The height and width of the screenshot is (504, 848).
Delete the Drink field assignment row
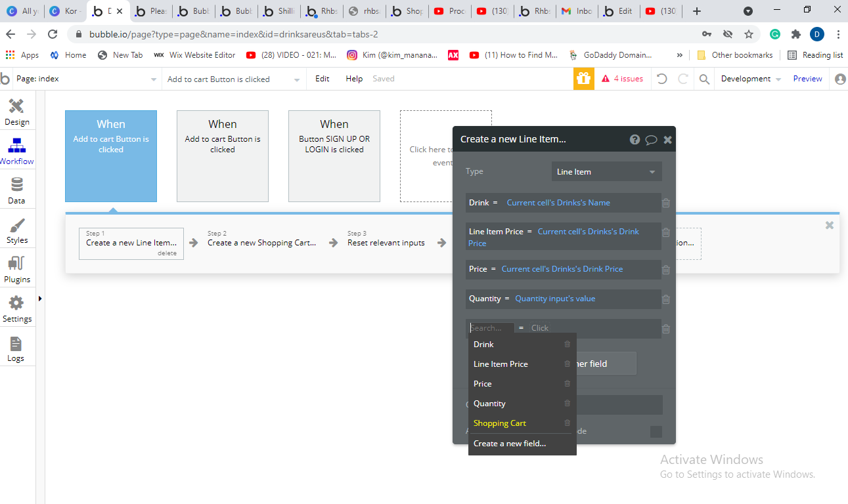666,203
